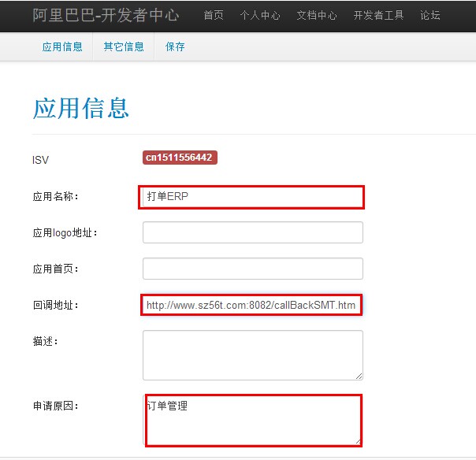Click the 申请原因 textarea resize corner
Image resolution: width=476 pixels, height=460 pixels.
tap(357, 441)
